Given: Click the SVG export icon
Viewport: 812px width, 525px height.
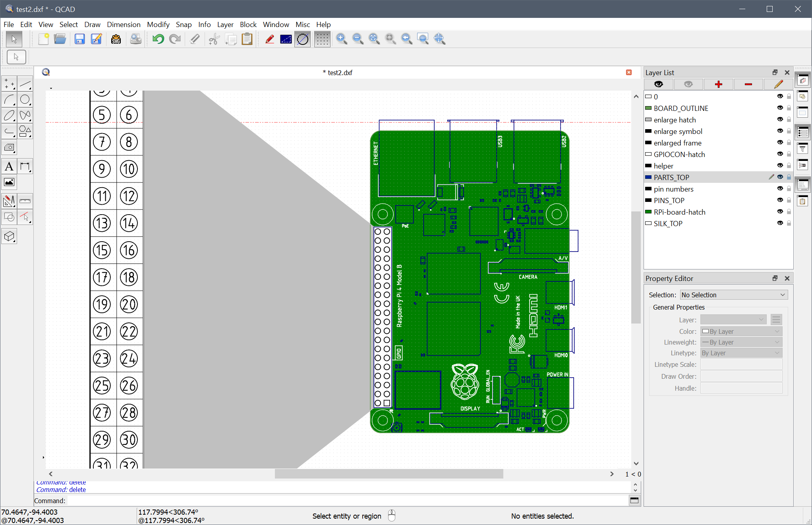Looking at the screenshot, I should (x=116, y=39).
